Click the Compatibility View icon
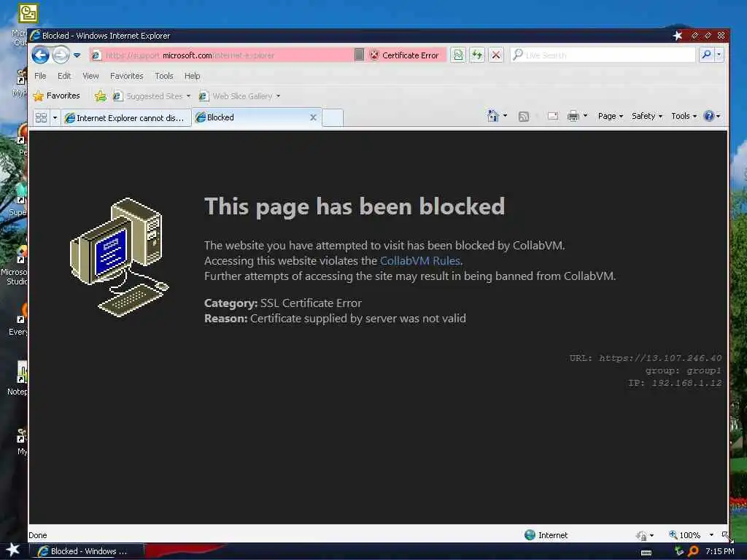The width and height of the screenshot is (747, 560). [x=458, y=55]
